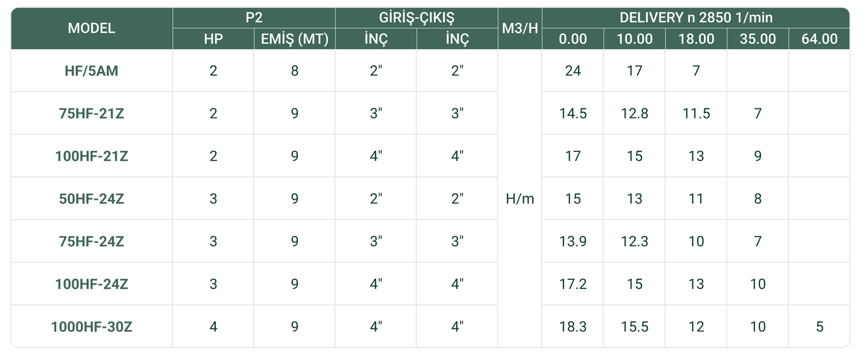Click the H/m unit cell

[520, 199]
